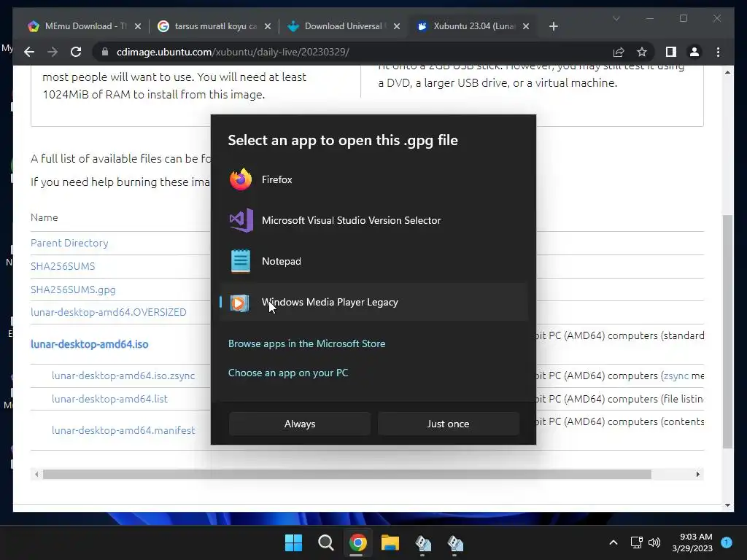
Task: Close the MEmu Download tab
Action: [138, 27]
